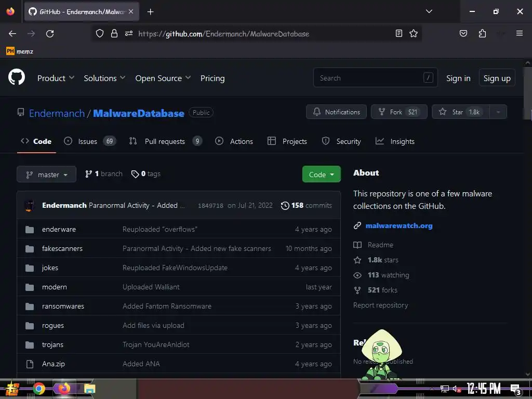Fork the repository
The height and width of the screenshot is (399, 532).
coord(398,112)
